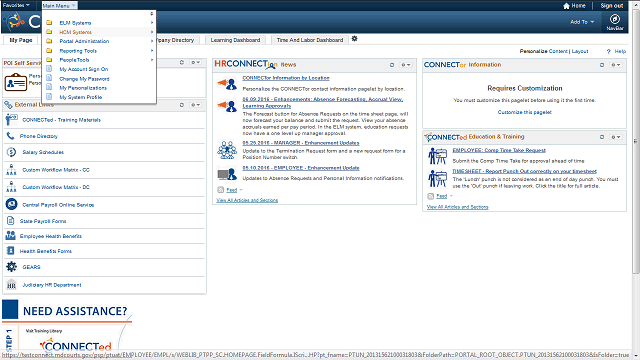The height and width of the screenshot is (360, 640).
Task: Refresh the CONNECTor Information pagelet
Action: (602, 65)
